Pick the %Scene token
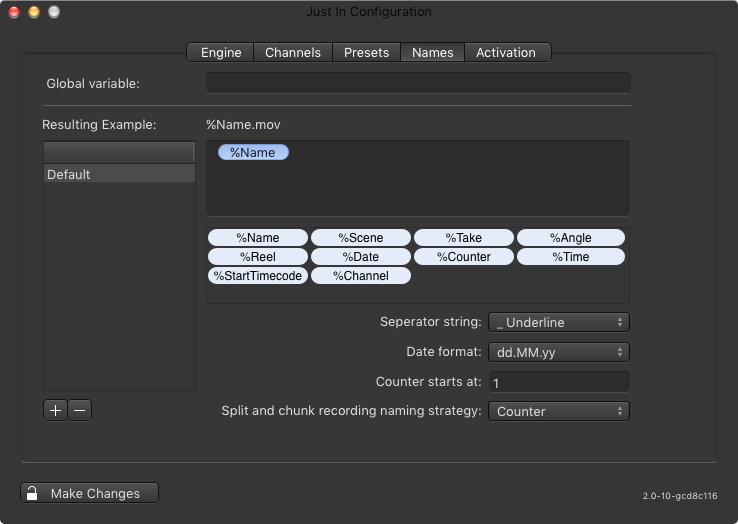Image resolution: width=738 pixels, height=524 pixels. (361, 238)
